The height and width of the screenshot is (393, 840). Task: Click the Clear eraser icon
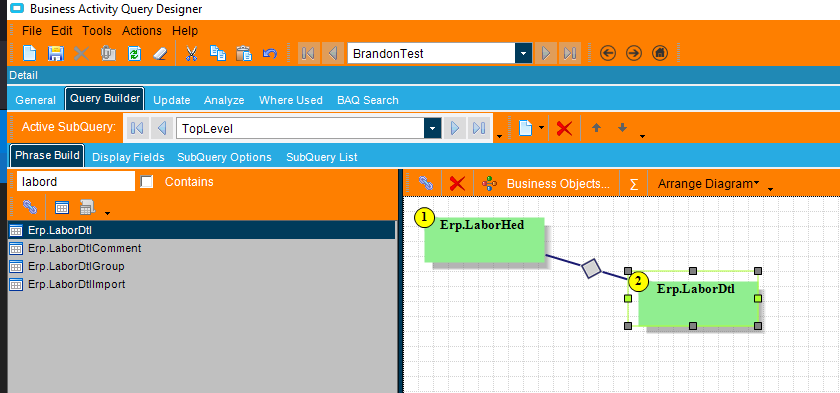160,54
